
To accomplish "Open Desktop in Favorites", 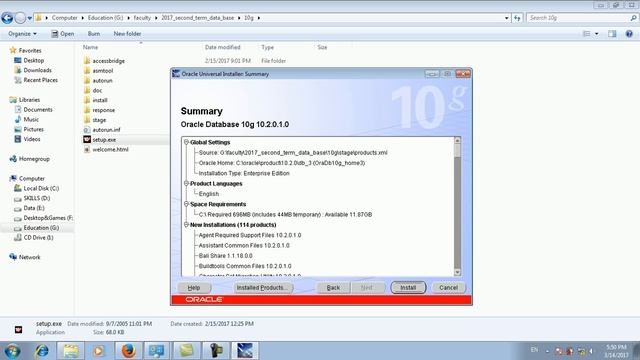I will coord(29,60).
